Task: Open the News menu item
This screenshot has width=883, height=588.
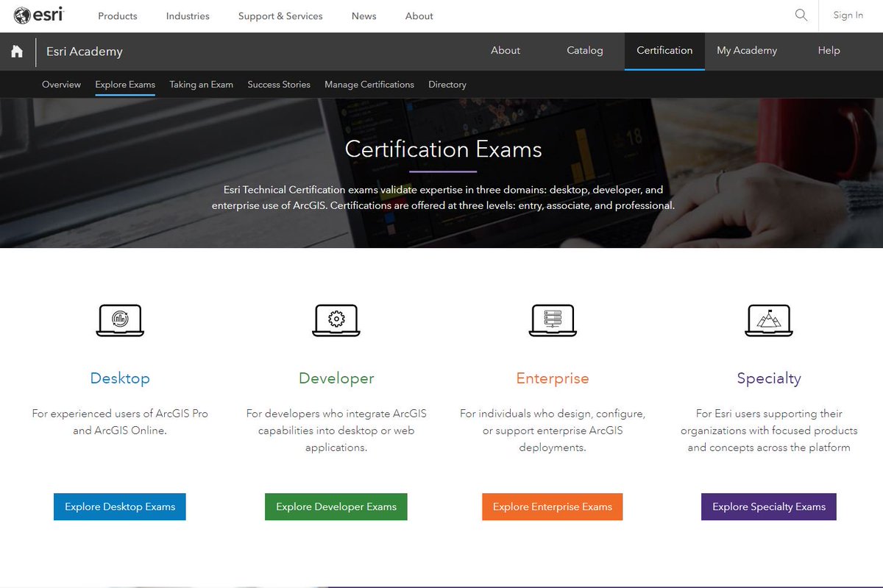Action: 364,16
